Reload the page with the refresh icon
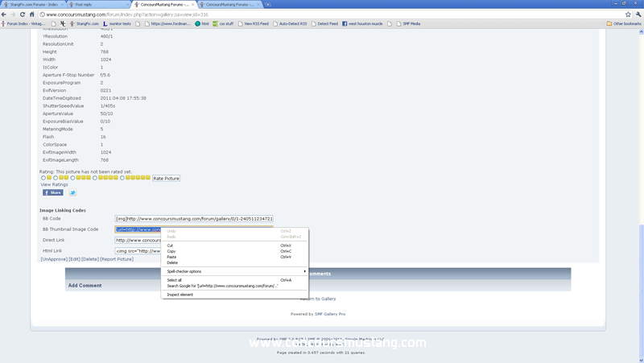This screenshot has width=644, height=363. click(23, 14)
